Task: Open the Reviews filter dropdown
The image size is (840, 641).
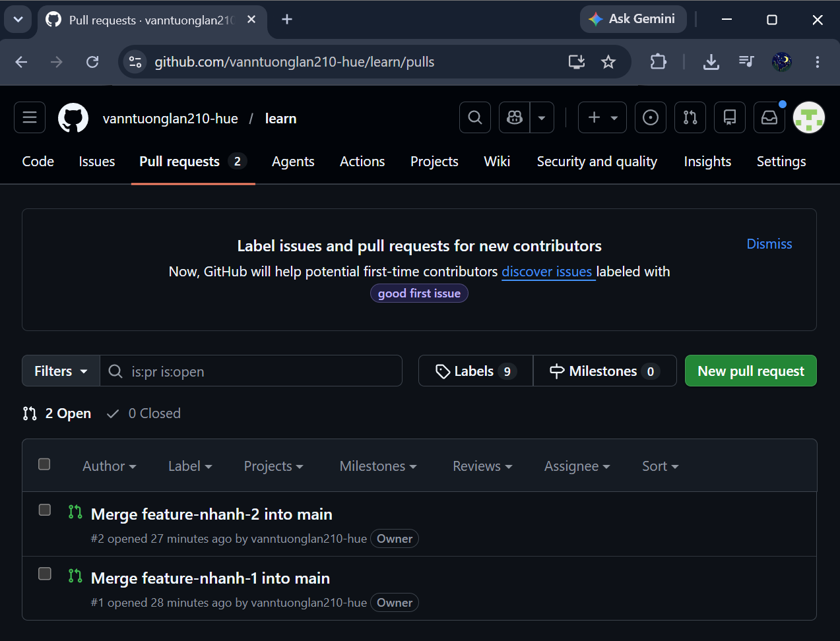Action: [482, 466]
